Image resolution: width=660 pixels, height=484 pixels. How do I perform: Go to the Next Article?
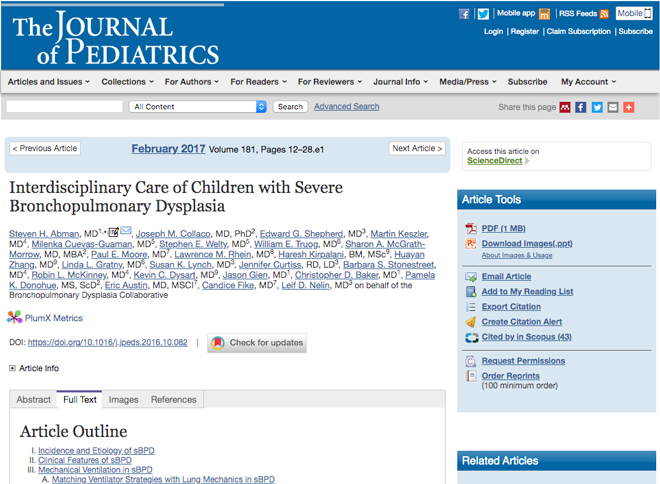click(x=417, y=148)
